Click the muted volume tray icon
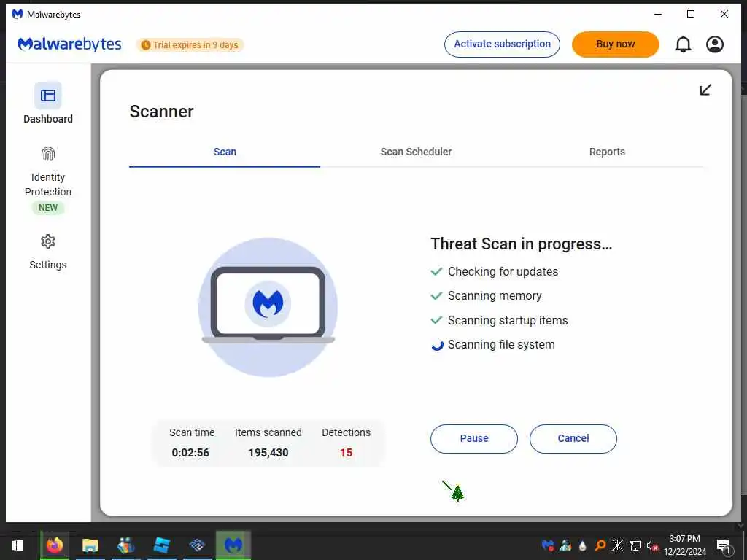Viewport: 747px width, 560px height. coord(652,545)
